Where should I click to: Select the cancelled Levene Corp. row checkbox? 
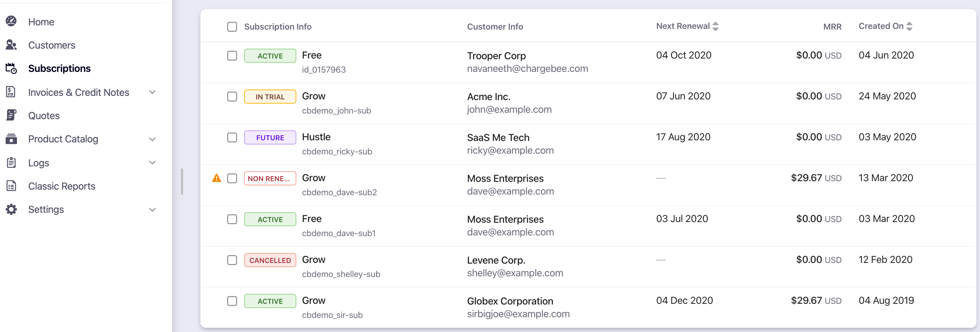(232, 260)
